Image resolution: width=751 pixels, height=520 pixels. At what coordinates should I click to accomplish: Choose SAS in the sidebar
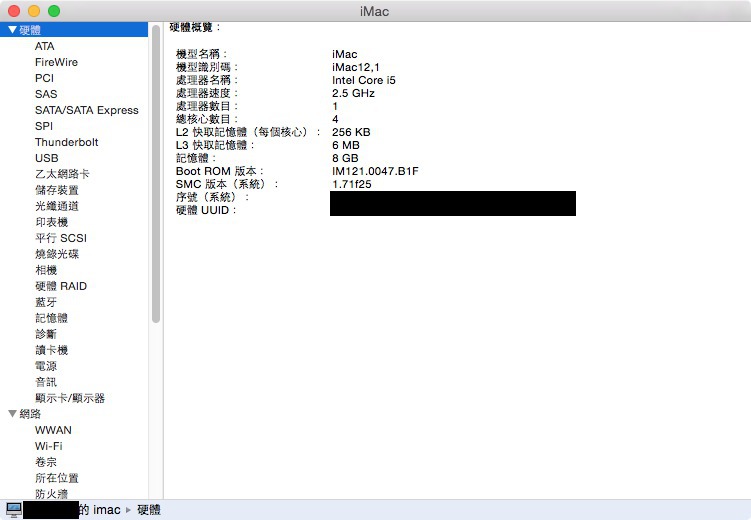pos(46,94)
